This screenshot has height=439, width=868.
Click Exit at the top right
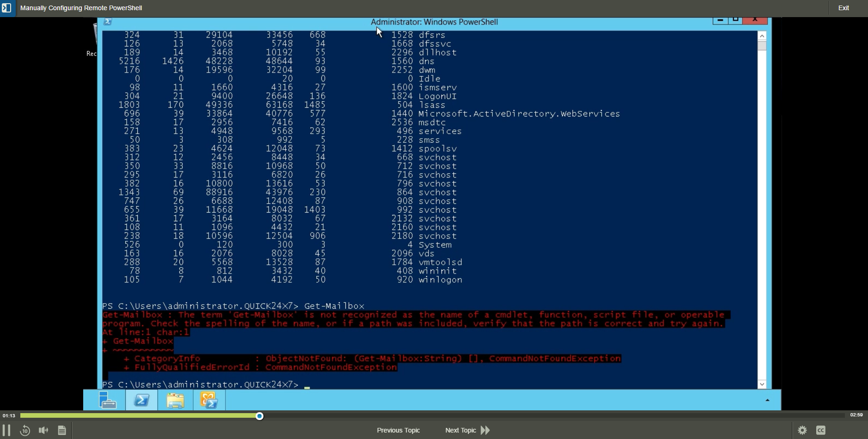(844, 7)
